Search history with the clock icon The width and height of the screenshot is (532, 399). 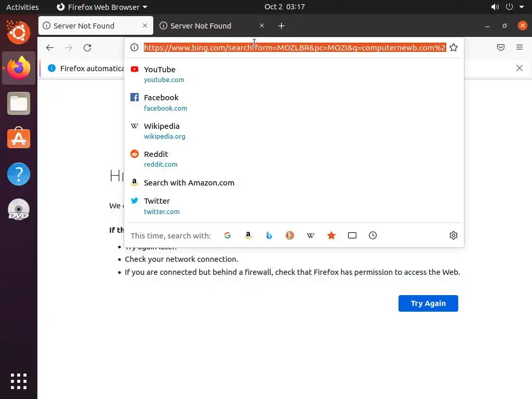(373, 235)
